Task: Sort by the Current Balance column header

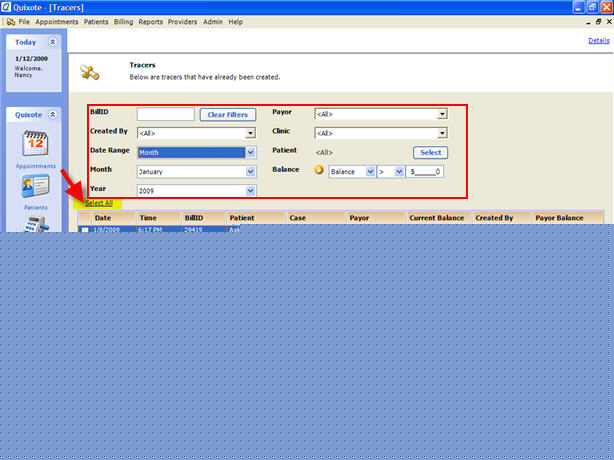Action: [439, 218]
